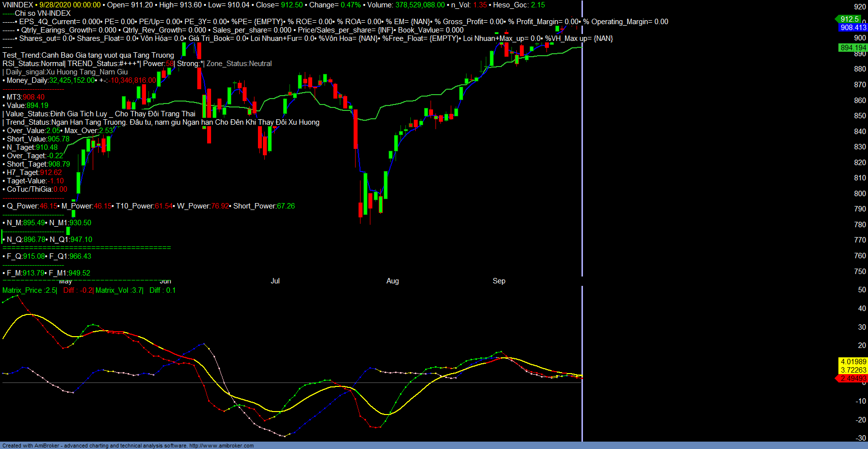Select the Sep label on time axis
Viewport: 868px width, 449px height.
pos(499,281)
